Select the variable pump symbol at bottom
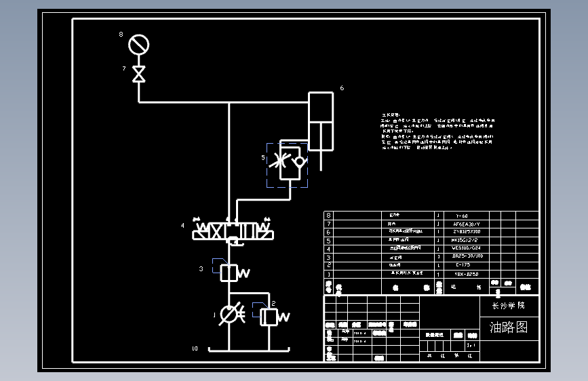This screenshot has width=588, height=381. point(231,314)
